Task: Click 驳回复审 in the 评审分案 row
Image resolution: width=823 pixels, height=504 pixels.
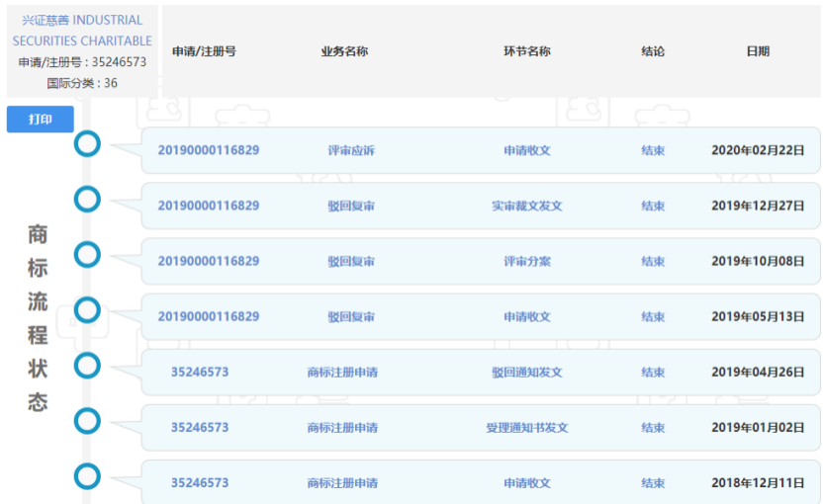Action: [x=351, y=261]
